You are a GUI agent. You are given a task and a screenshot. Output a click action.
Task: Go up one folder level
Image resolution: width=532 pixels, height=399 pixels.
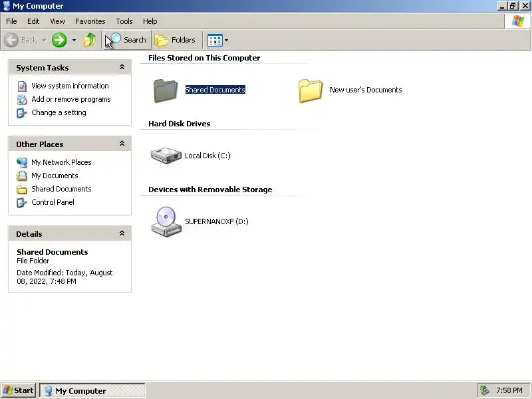[x=90, y=40]
